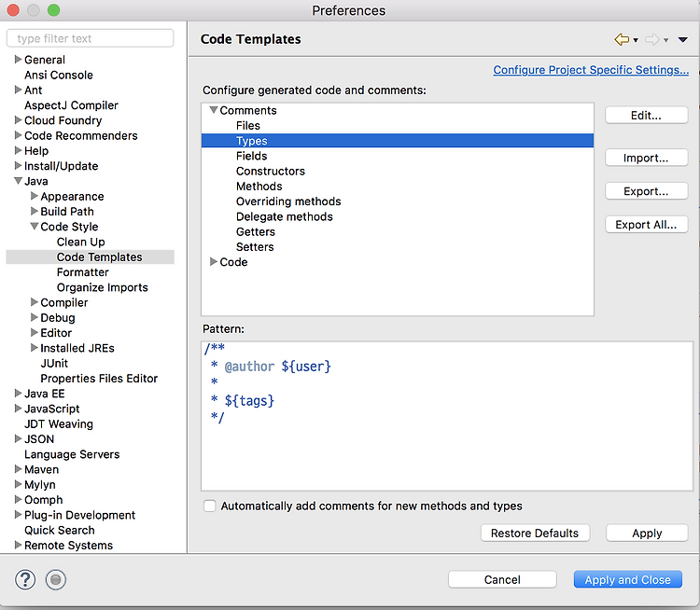This screenshot has width=700, height=610.
Task: Open Code Templates preferences page
Action: tap(99, 257)
